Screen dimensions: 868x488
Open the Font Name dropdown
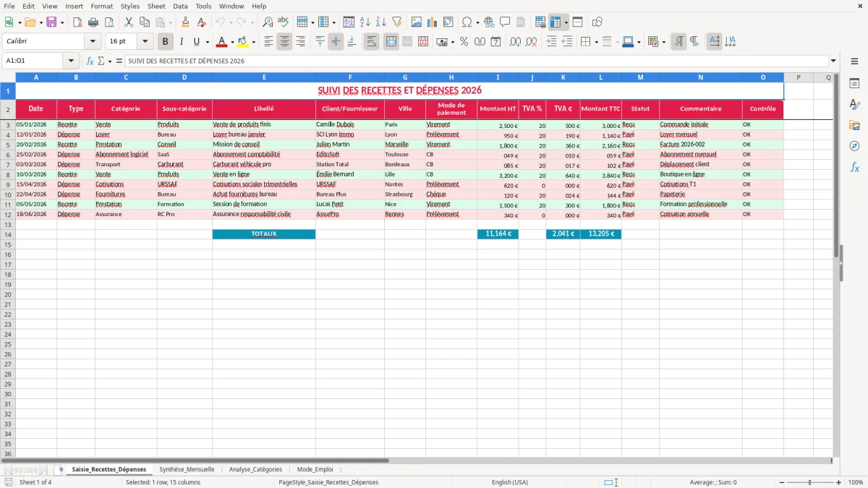point(93,42)
